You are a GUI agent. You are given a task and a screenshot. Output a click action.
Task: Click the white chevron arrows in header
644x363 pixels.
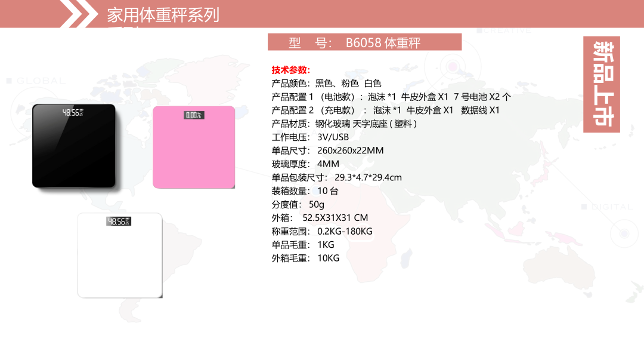79,13
